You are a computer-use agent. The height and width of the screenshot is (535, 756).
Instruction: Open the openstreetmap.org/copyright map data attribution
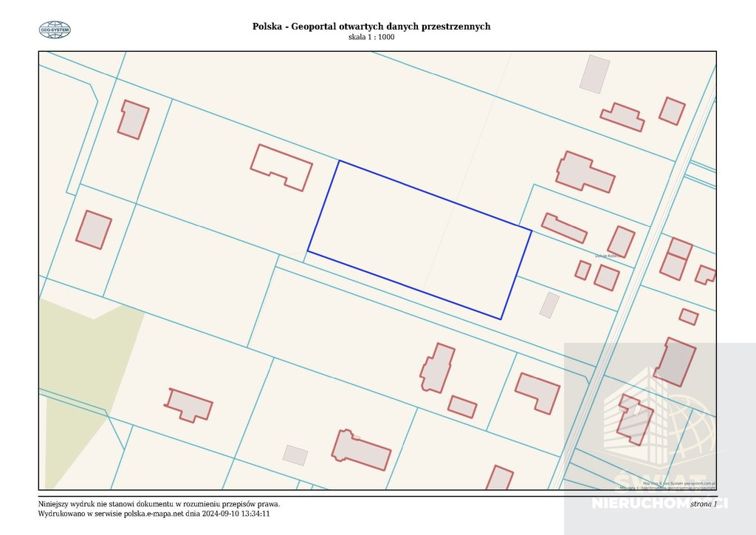point(667,488)
